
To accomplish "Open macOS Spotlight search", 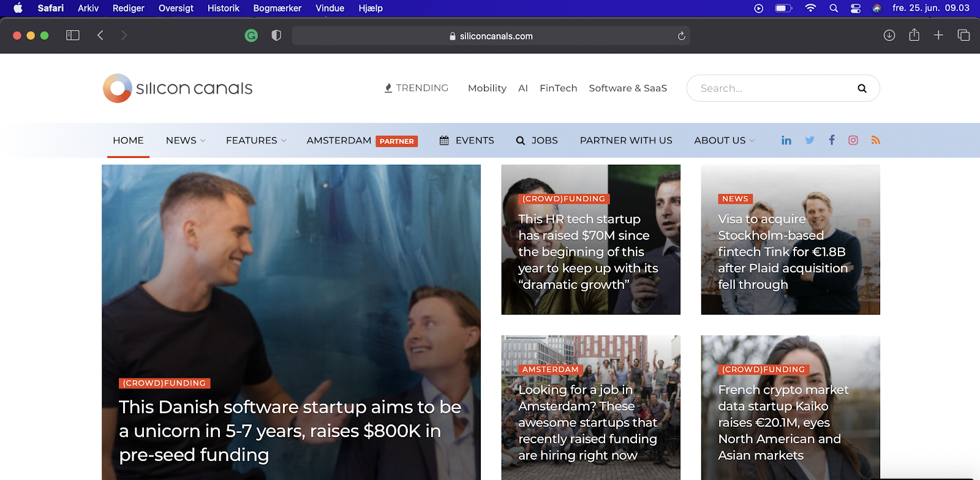I will [834, 8].
